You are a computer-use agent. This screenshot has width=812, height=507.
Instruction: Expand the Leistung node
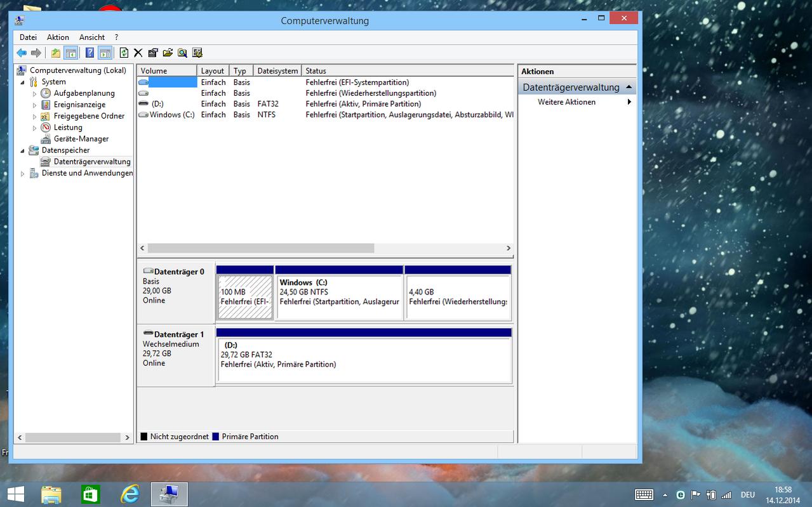pos(35,128)
